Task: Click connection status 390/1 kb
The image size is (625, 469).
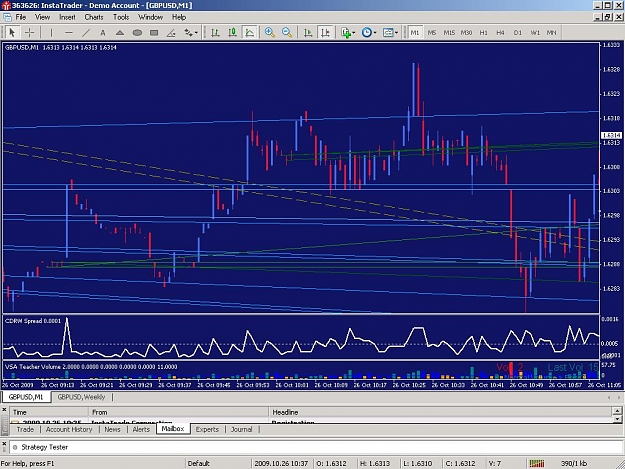Action: (574, 463)
